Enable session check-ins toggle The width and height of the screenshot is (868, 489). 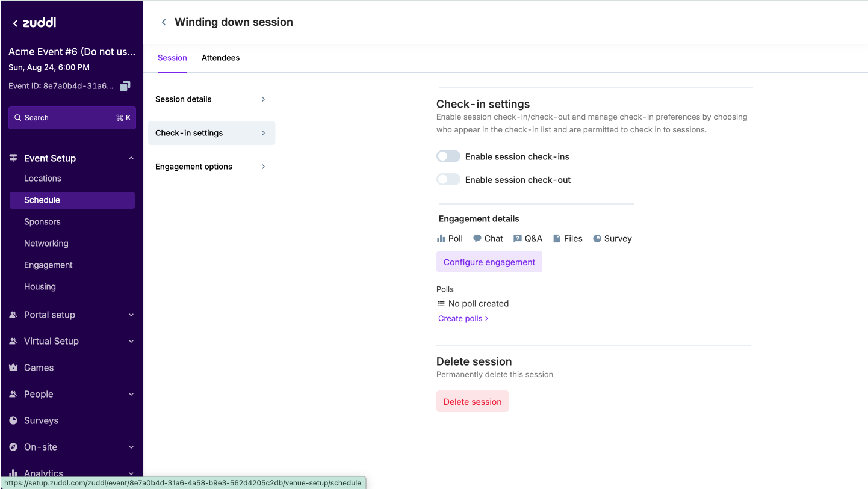coord(448,156)
